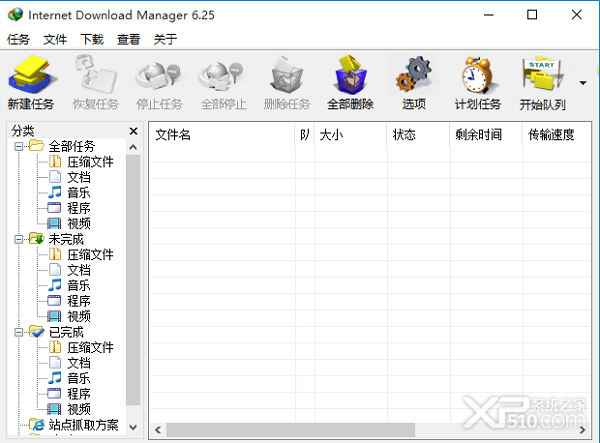Click the download list left scroll arrow
Screen dimensions: 600x443
(158, 430)
